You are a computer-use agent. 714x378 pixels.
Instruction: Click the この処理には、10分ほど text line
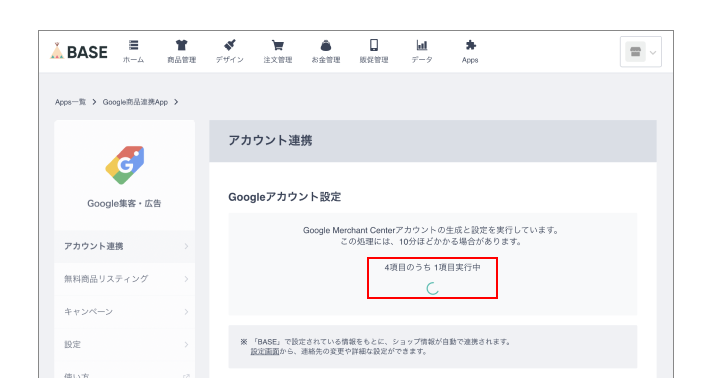coord(432,242)
